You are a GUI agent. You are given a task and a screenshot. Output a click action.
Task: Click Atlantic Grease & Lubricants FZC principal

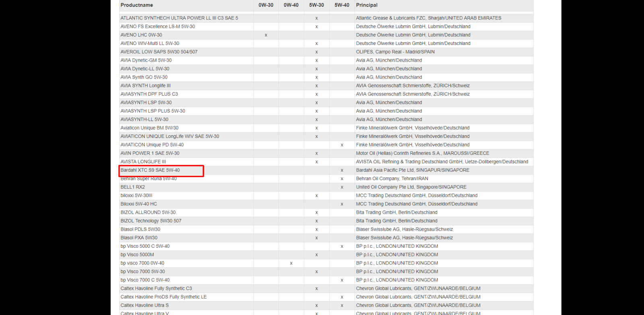429,18
